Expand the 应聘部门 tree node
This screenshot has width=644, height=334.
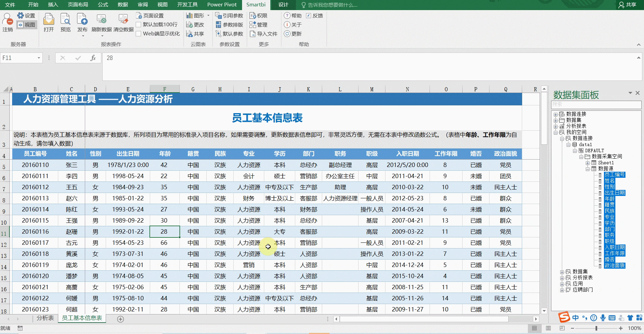[x=562, y=290]
